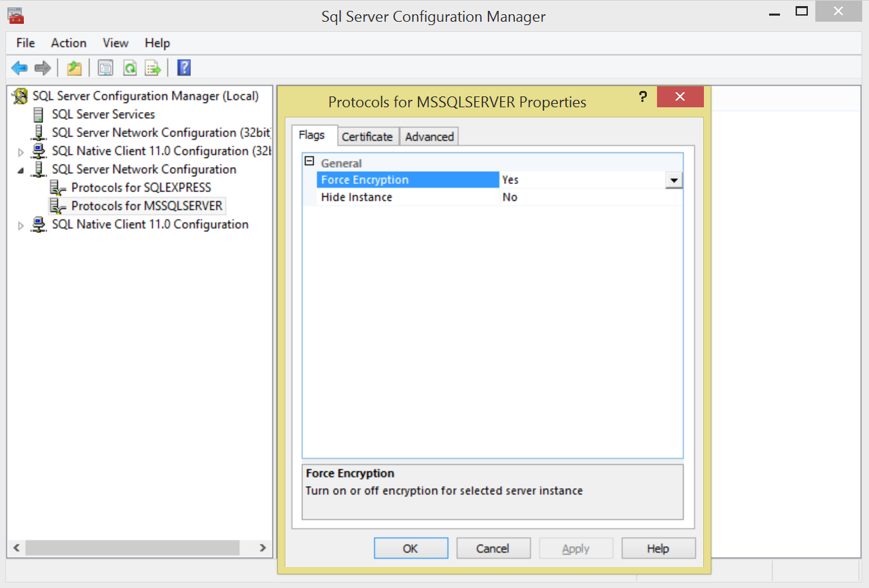Select the SQL Server Services tree item
869x588 pixels.
103,115
